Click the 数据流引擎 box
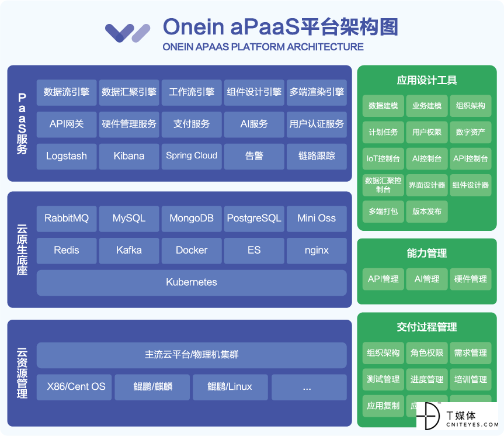Image resolution: width=504 pixels, height=436 pixels. click(x=67, y=92)
